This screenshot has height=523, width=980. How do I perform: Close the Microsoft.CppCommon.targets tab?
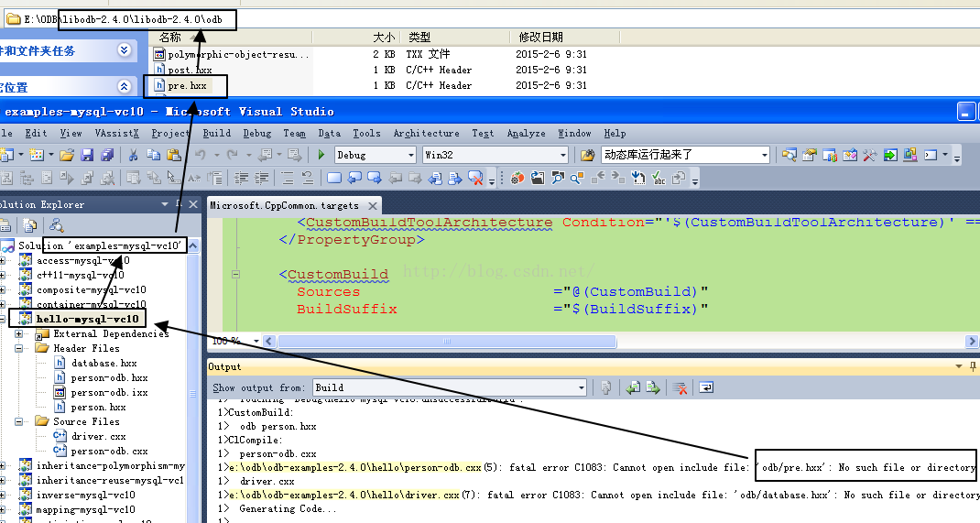[373, 205]
